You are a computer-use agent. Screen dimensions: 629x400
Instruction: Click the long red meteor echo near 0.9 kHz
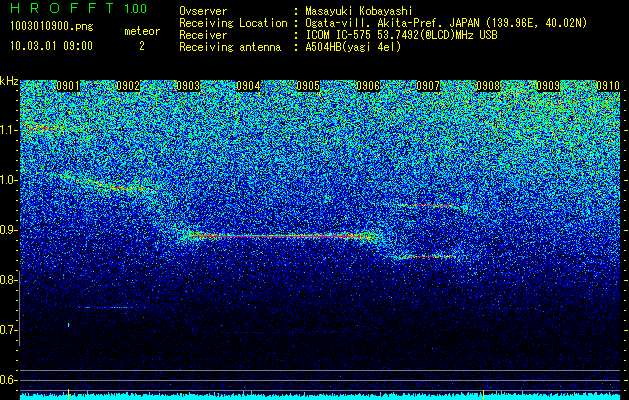pos(281,236)
